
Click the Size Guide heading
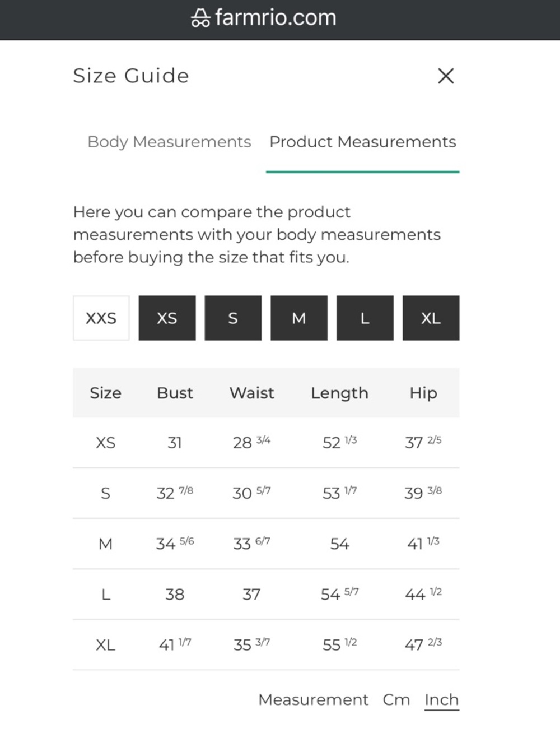(131, 76)
